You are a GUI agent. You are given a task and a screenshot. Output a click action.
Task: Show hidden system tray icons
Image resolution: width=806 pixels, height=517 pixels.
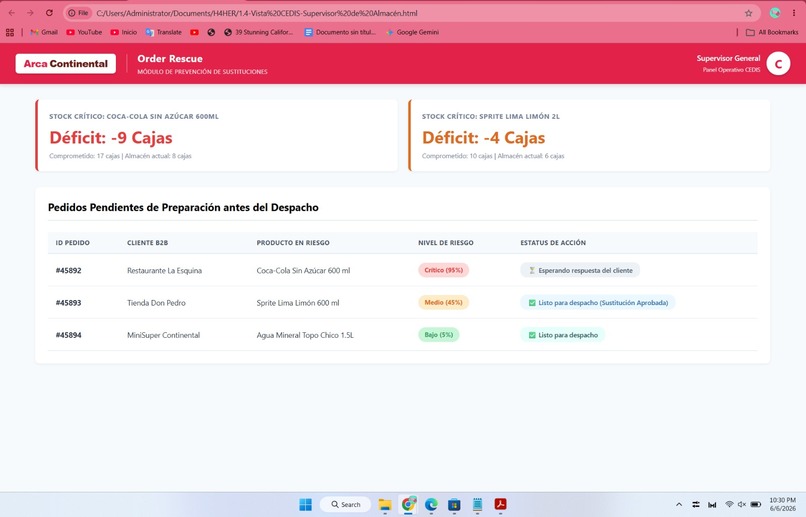point(679,505)
